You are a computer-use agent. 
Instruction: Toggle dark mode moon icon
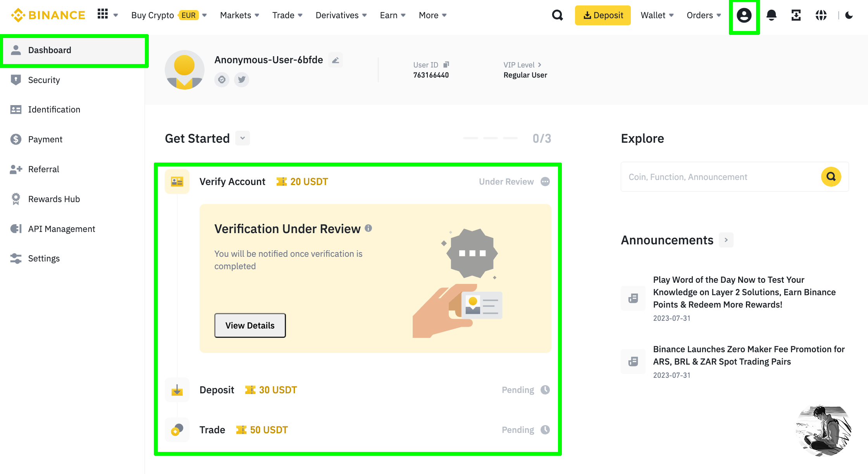point(849,15)
